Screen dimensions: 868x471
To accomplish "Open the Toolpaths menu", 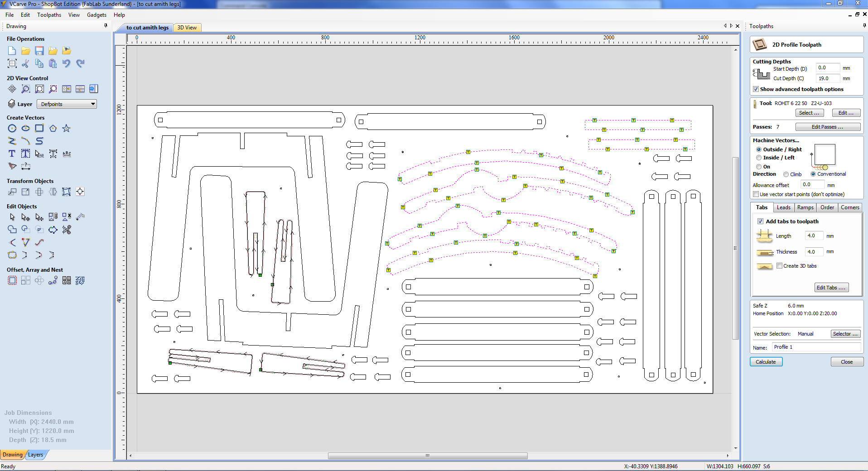I will click(x=49, y=15).
